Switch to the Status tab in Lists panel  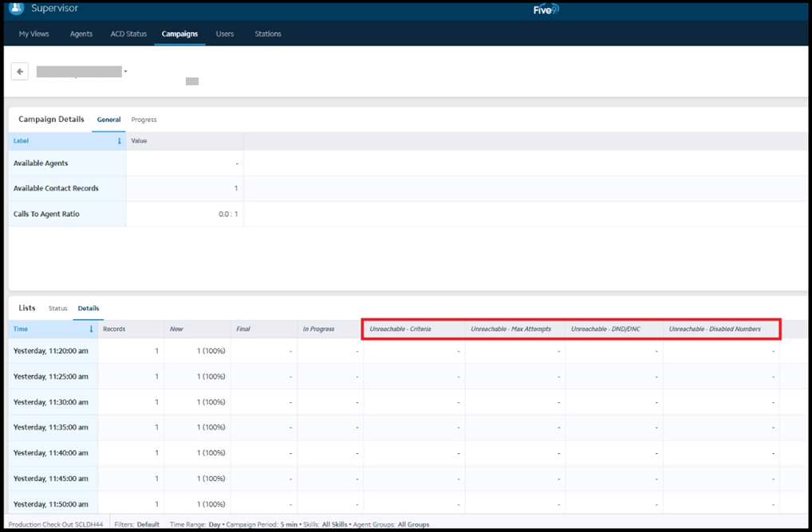tap(57, 309)
